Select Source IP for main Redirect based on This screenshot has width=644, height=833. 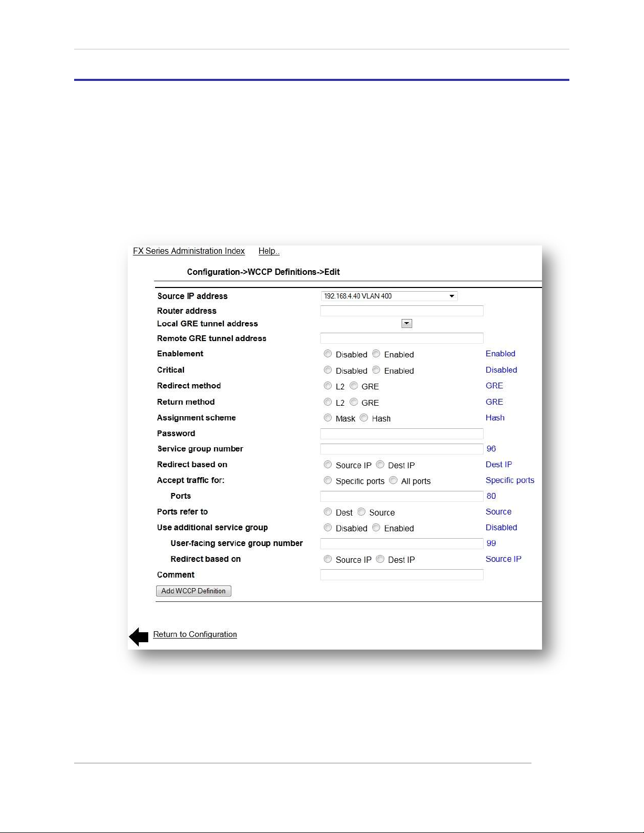pyautogui.click(x=328, y=465)
